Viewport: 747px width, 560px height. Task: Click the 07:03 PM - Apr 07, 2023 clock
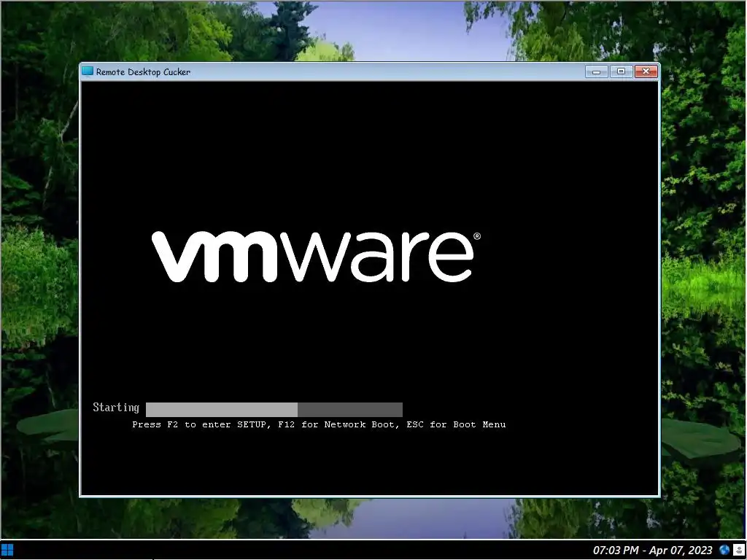[x=652, y=550]
